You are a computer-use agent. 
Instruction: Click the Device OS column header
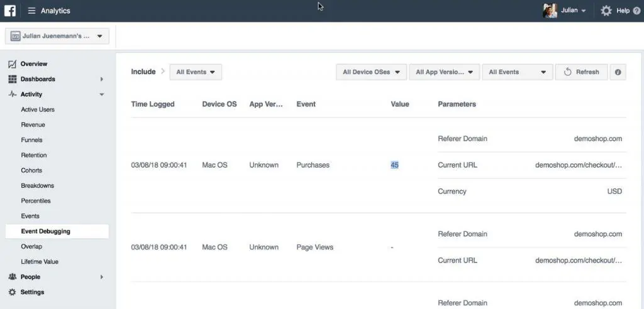click(219, 104)
